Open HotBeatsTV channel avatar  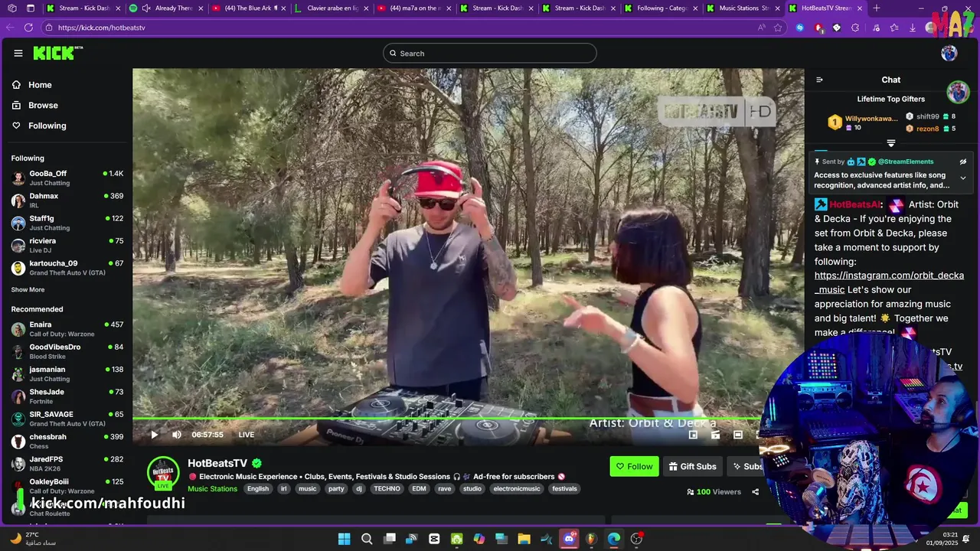163,472
